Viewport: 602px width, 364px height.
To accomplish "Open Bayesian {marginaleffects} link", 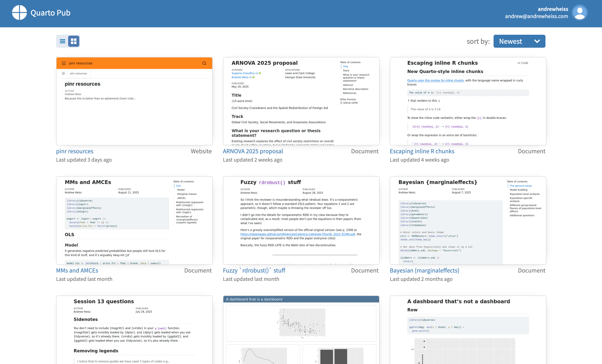I will tap(424, 270).
